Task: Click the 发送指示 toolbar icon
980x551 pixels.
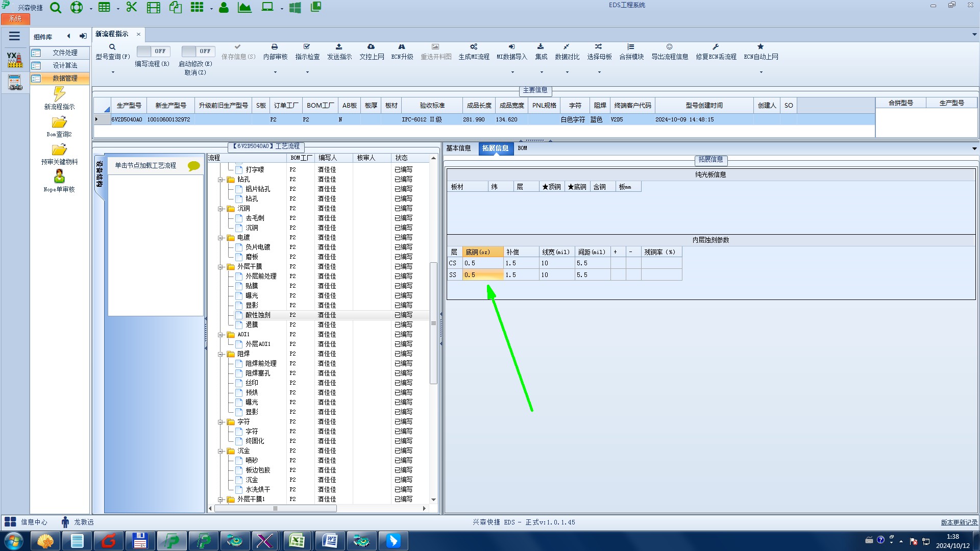Action: 339,47
